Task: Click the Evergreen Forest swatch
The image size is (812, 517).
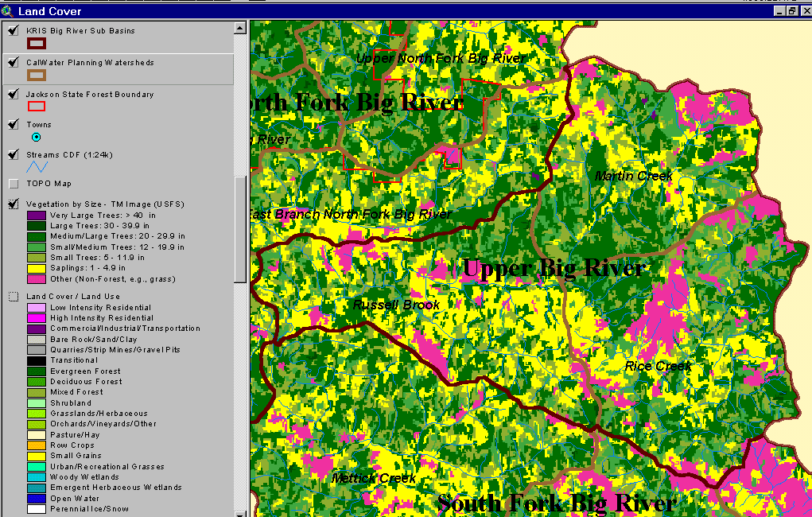Action: tap(37, 371)
